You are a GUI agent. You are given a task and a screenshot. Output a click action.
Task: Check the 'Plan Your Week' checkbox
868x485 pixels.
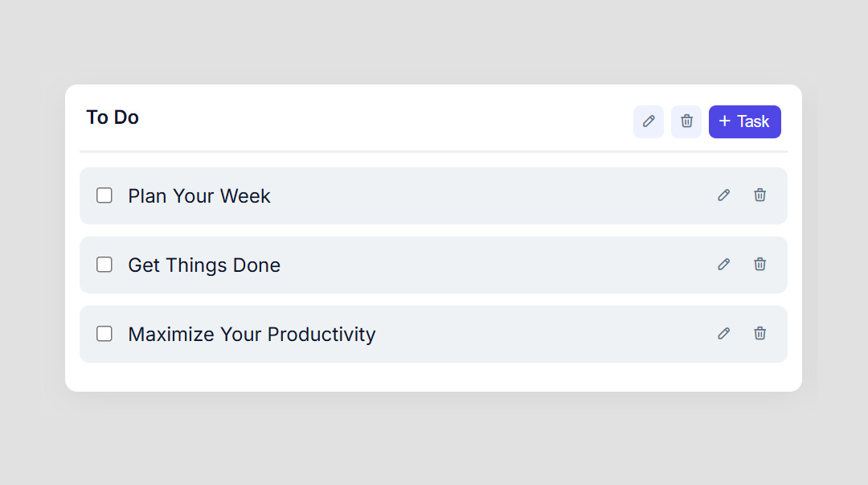[x=104, y=195]
